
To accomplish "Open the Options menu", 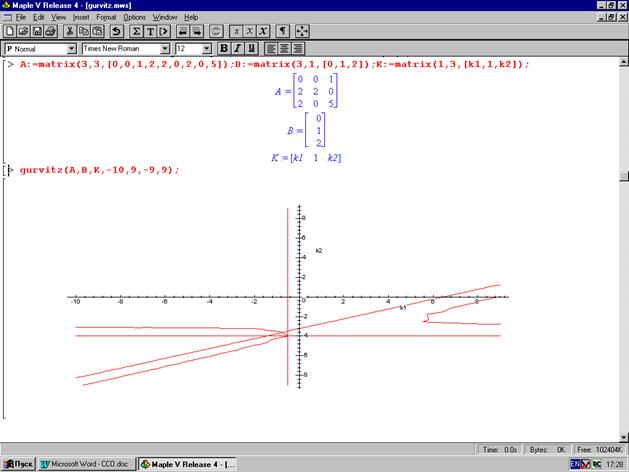I will (135, 17).
